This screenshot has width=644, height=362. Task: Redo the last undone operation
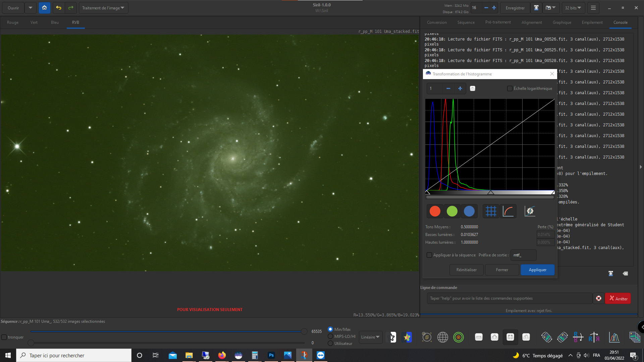[71, 8]
